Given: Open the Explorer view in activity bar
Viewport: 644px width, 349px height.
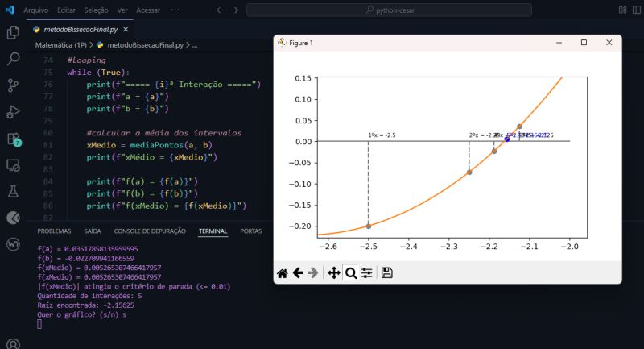Looking at the screenshot, I should pos(13,32).
